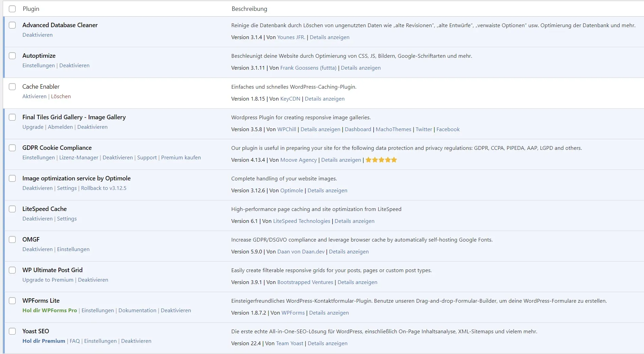
Task: Open the Optimole author link
Action: [292, 191]
